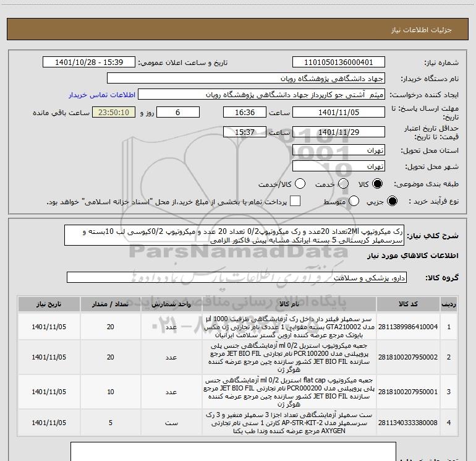Viewport: 476px width, 461px height.
Task: Click product code 2818100207950002
Action: pos(408,357)
